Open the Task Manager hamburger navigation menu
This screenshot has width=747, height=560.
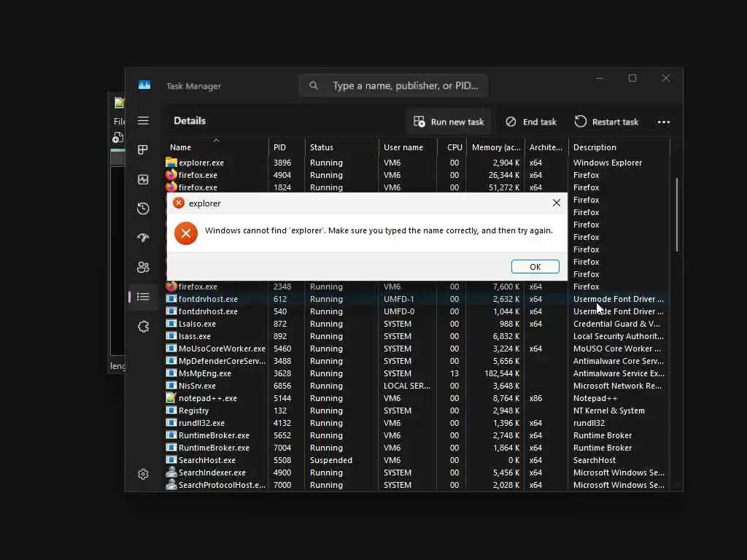[x=143, y=120]
